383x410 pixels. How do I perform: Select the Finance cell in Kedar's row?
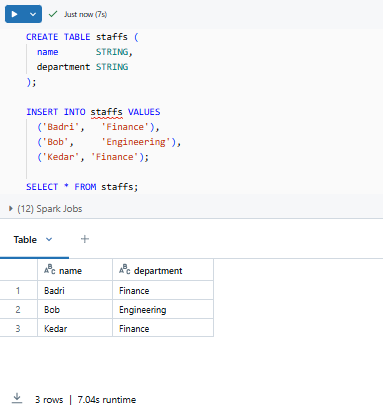(x=163, y=328)
